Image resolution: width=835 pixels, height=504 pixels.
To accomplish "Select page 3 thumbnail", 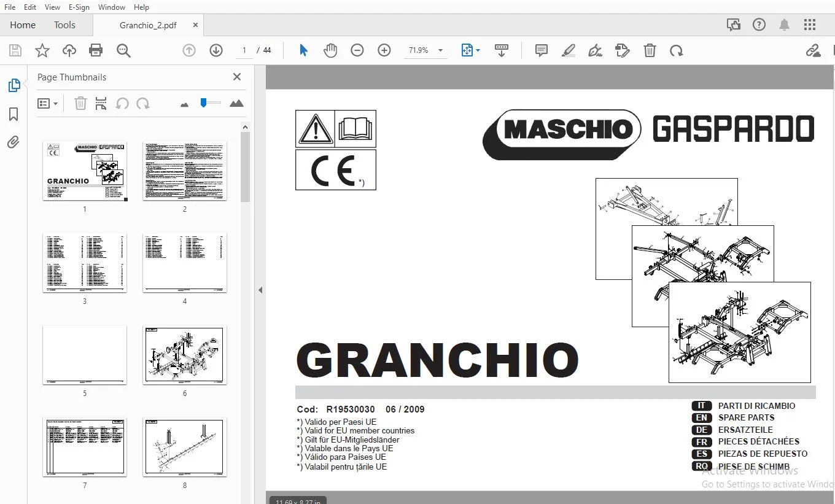I will [85, 263].
